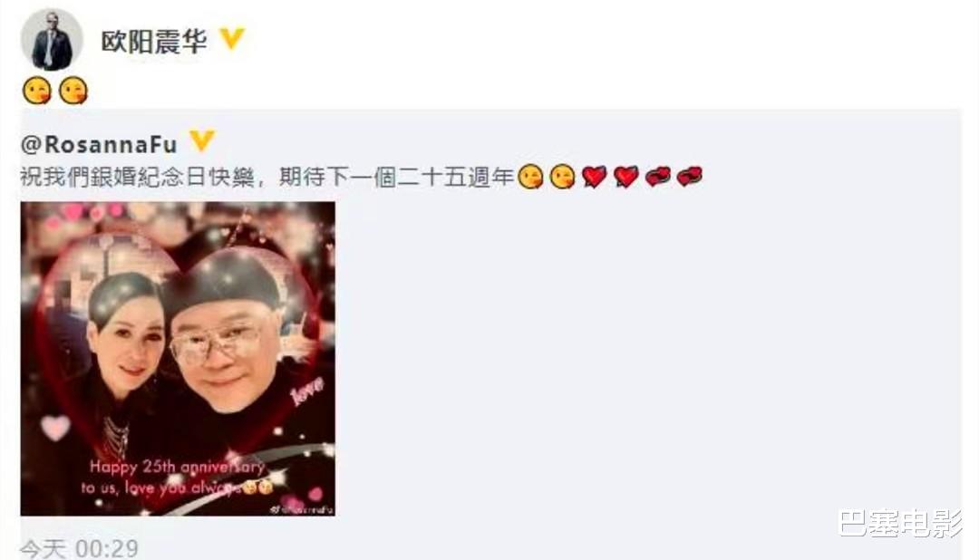This screenshot has height=560, width=979.
Task: Click 'Happy 25th anniversary' caption on photo
Action: coord(178,467)
